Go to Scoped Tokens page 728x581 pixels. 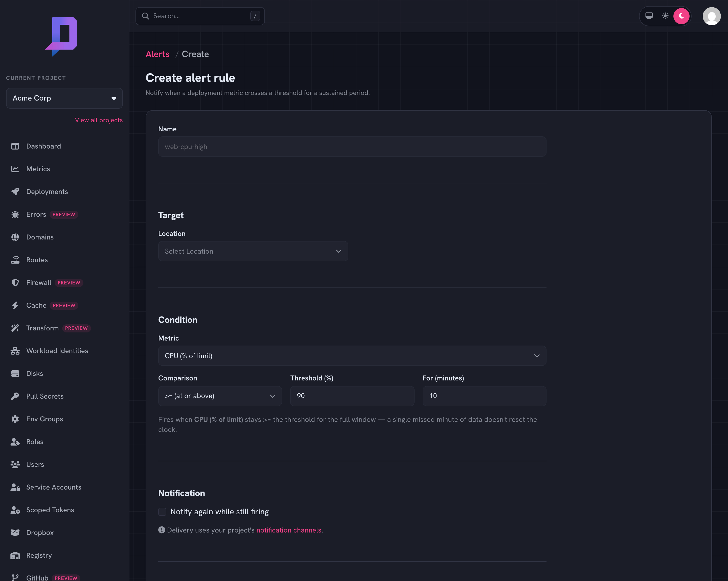point(50,510)
